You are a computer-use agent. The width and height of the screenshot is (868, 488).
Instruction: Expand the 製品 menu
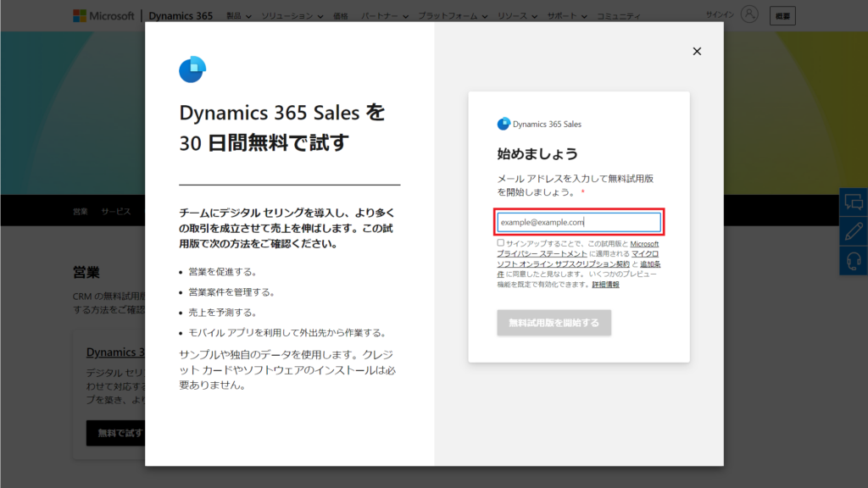[x=238, y=16]
